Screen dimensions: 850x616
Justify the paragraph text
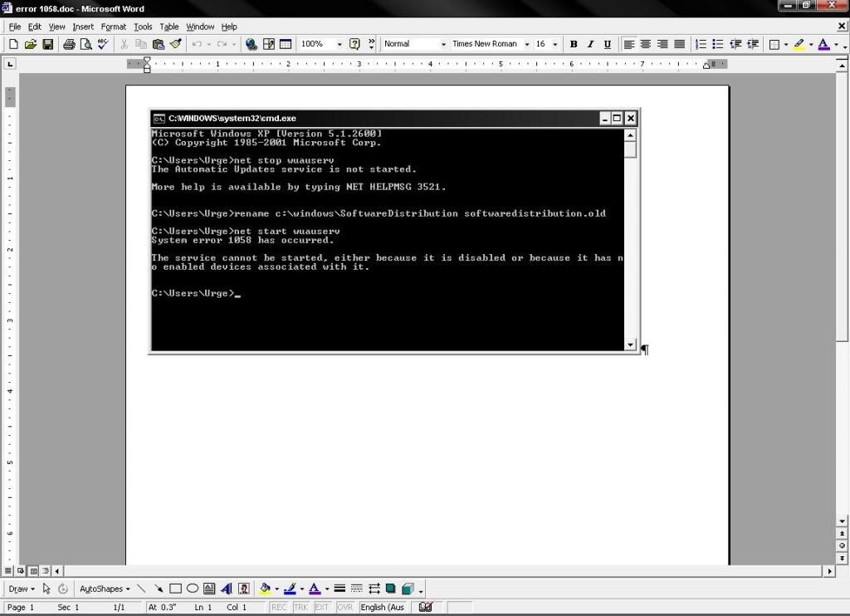pyautogui.click(x=679, y=45)
